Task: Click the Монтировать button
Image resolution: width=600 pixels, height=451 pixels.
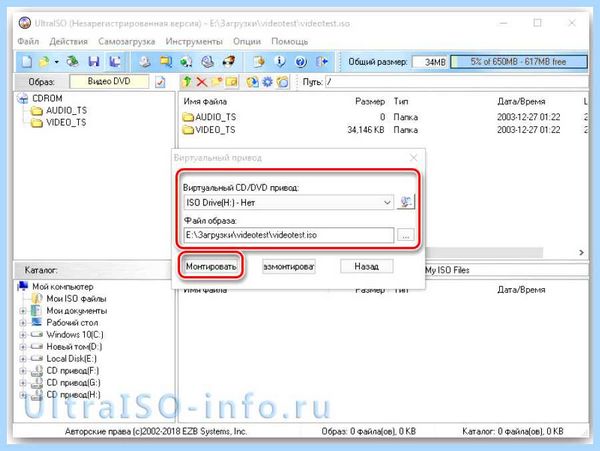Action: [x=211, y=266]
